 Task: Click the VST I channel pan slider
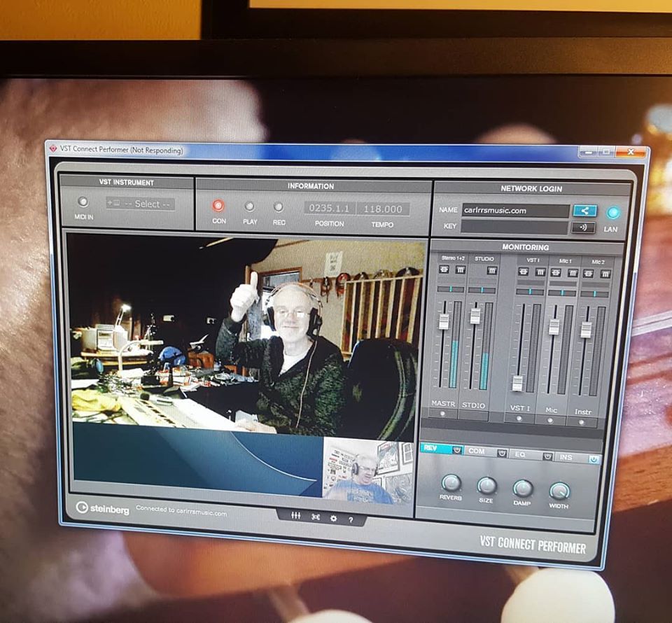click(530, 291)
